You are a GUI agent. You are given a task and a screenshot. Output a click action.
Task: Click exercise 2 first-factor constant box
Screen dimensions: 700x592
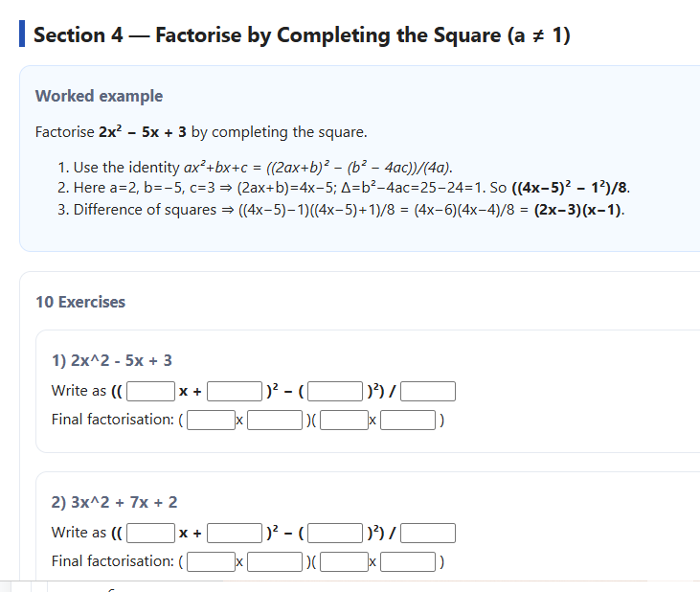tap(275, 561)
